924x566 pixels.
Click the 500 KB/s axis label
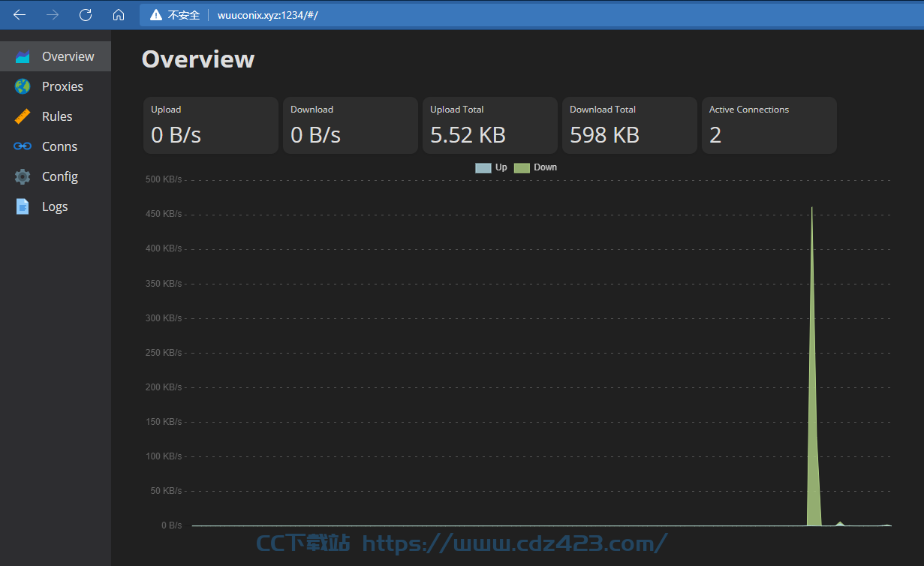pyautogui.click(x=164, y=179)
